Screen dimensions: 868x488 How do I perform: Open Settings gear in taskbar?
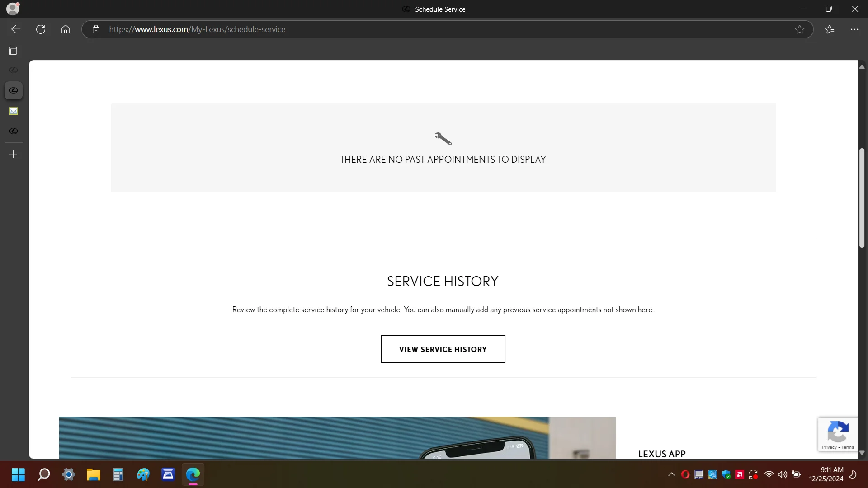(69, 474)
